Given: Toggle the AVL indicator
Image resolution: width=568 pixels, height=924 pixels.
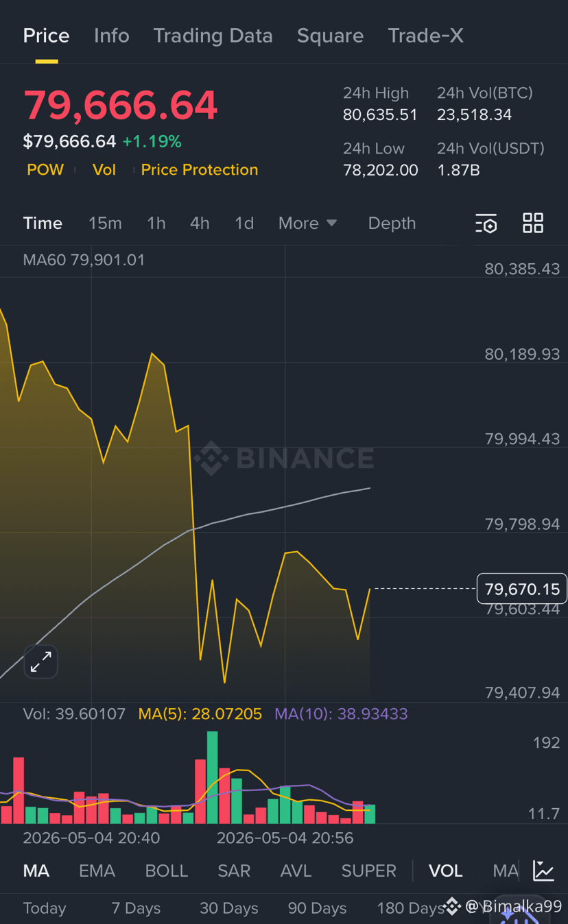Looking at the screenshot, I should (296, 871).
